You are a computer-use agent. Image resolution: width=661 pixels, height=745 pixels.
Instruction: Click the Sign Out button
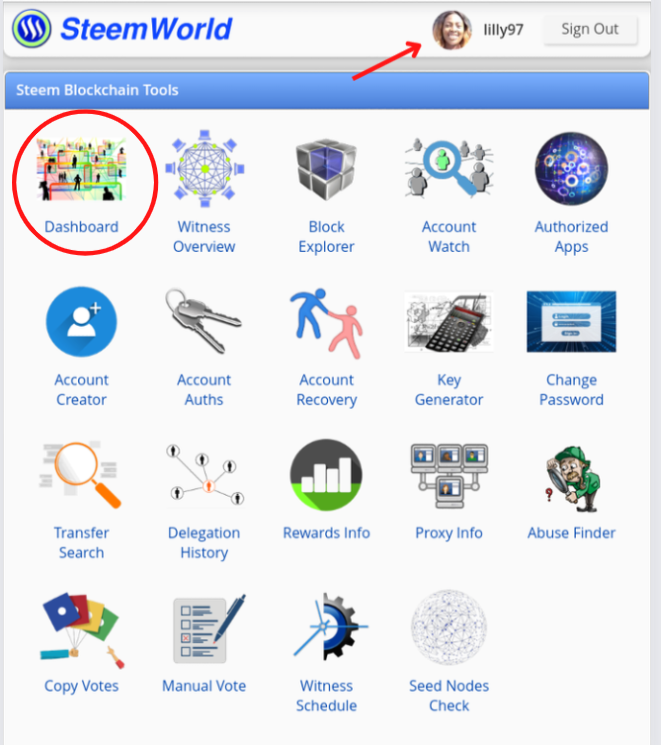click(x=590, y=29)
